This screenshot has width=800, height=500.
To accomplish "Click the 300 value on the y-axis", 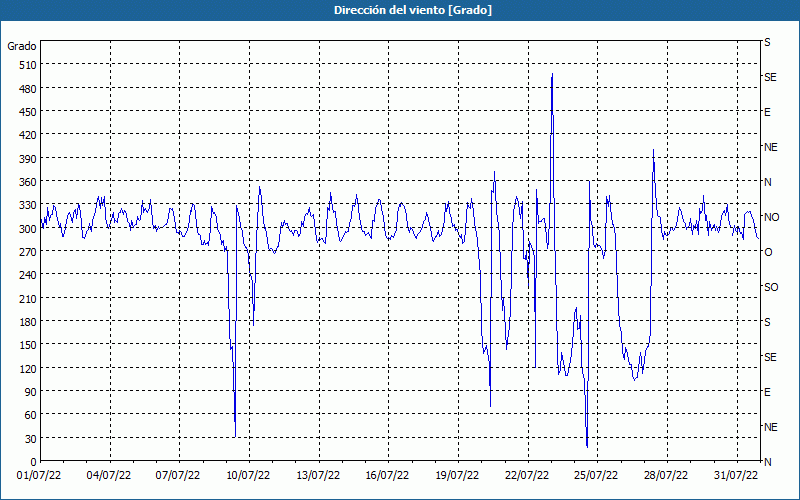I will point(28,229).
